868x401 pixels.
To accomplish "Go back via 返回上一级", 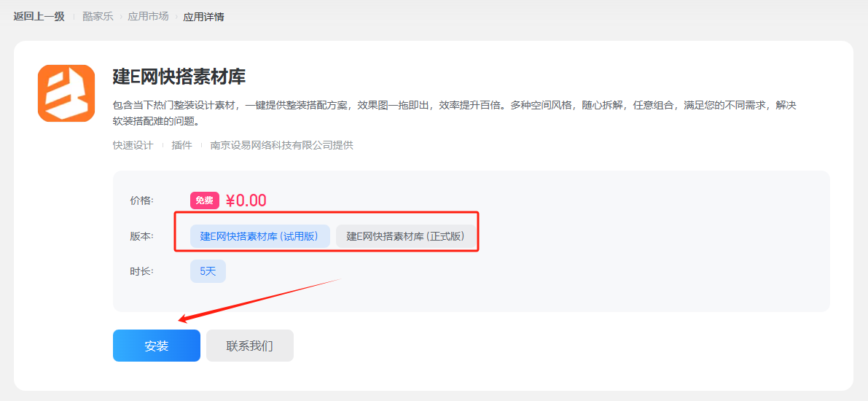I will point(39,16).
